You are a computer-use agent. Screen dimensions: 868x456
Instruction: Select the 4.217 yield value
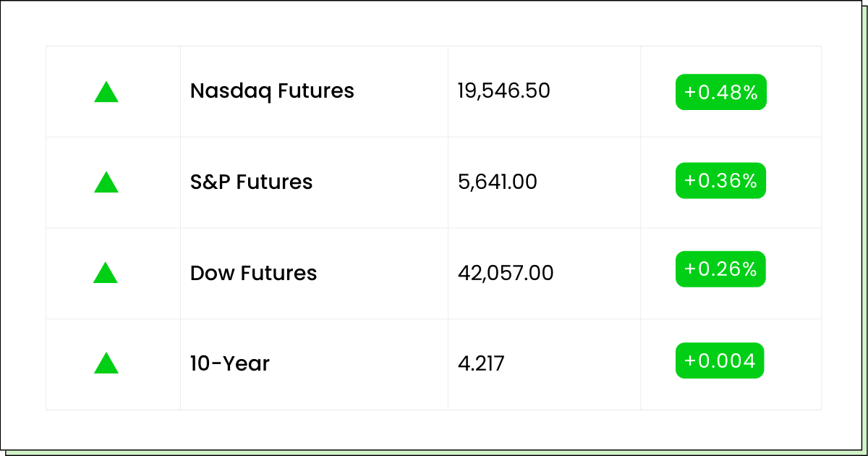(481, 363)
